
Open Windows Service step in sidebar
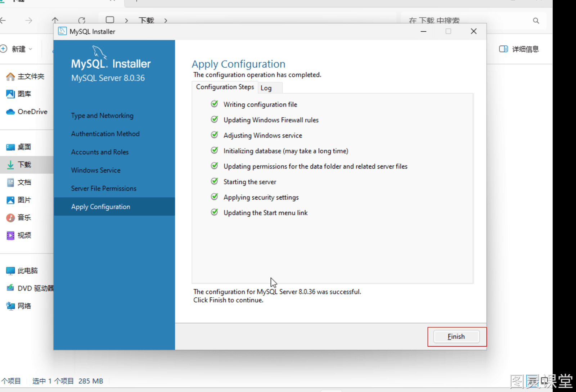(x=96, y=170)
